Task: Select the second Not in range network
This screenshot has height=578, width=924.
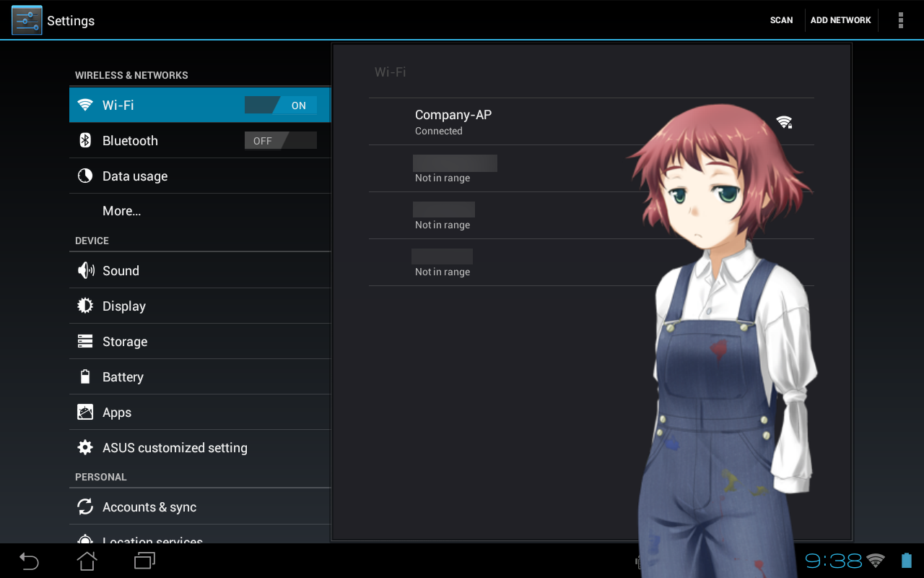Action: coord(591,215)
